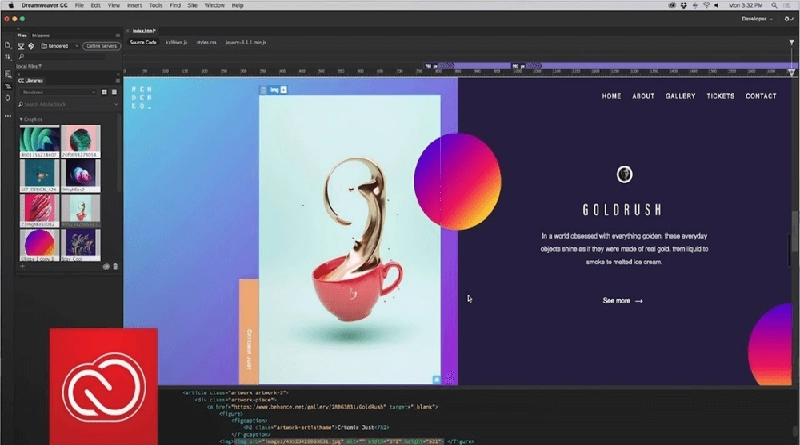Click the Creative Cloud sync icon beside trash
Viewport: 800px width, 445px height.
coord(104,266)
